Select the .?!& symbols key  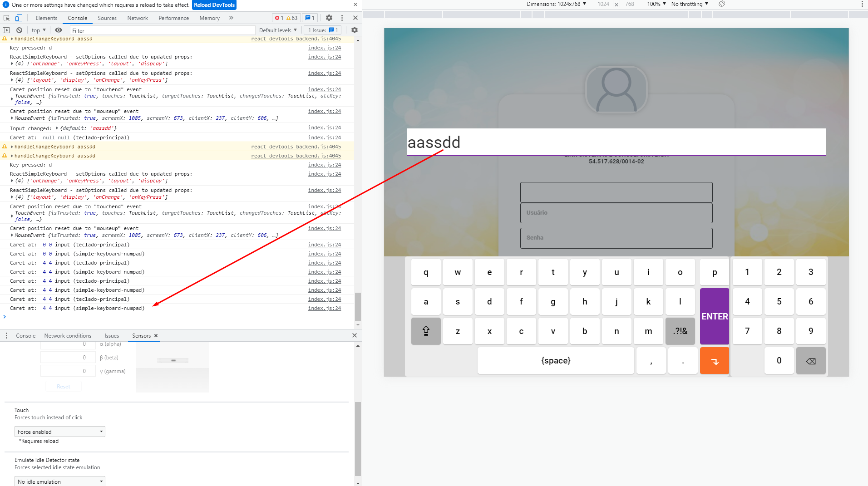(x=680, y=331)
